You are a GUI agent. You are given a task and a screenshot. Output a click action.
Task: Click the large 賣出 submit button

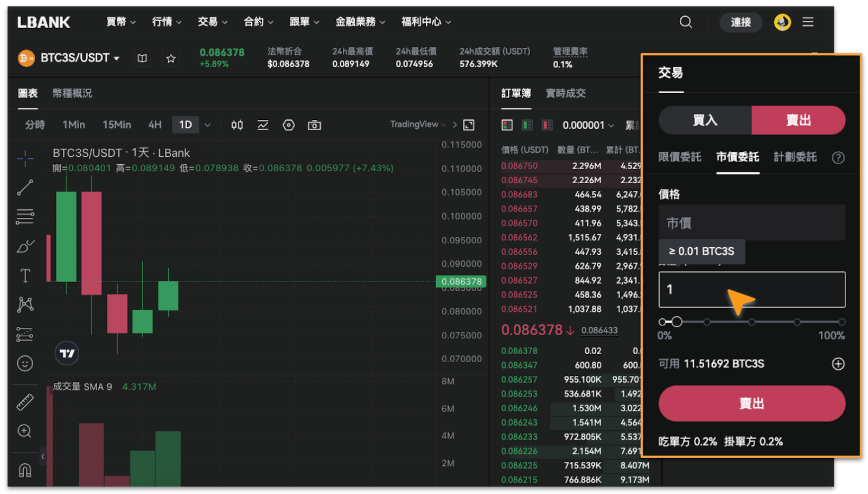pyautogui.click(x=752, y=403)
